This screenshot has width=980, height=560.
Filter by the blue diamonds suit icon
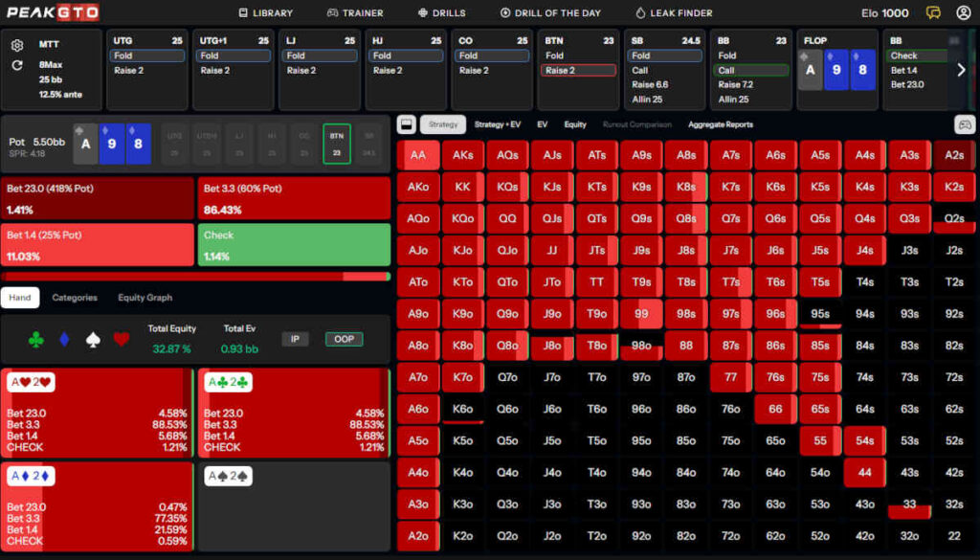pos(65,339)
